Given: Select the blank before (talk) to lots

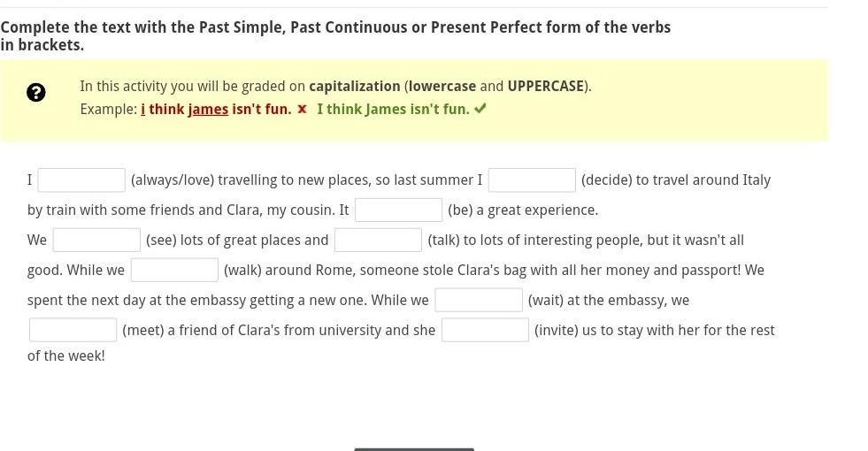Looking at the screenshot, I should (x=378, y=241).
